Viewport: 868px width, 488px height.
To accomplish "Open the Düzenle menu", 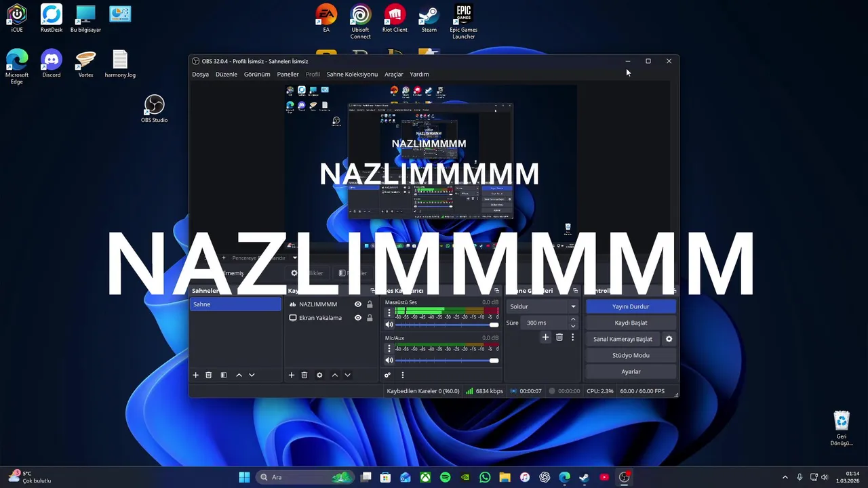I will point(226,74).
